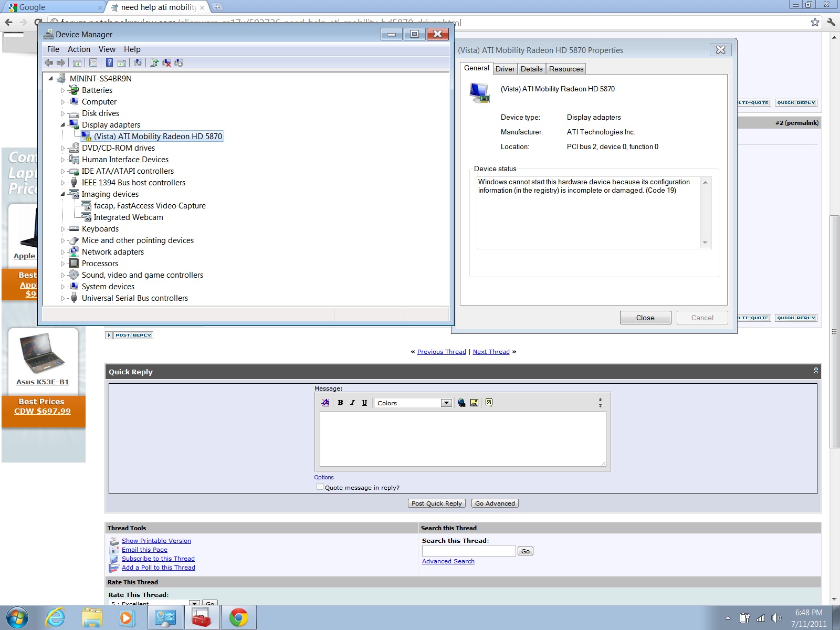840x630 pixels.
Task: Open the Colors dropdown in editor
Action: tap(413, 403)
